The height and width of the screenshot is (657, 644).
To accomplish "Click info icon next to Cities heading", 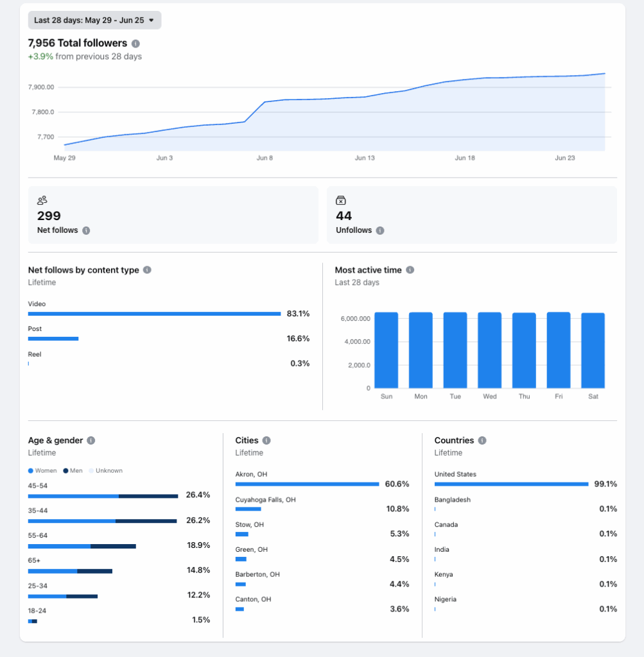I will (266, 441).
